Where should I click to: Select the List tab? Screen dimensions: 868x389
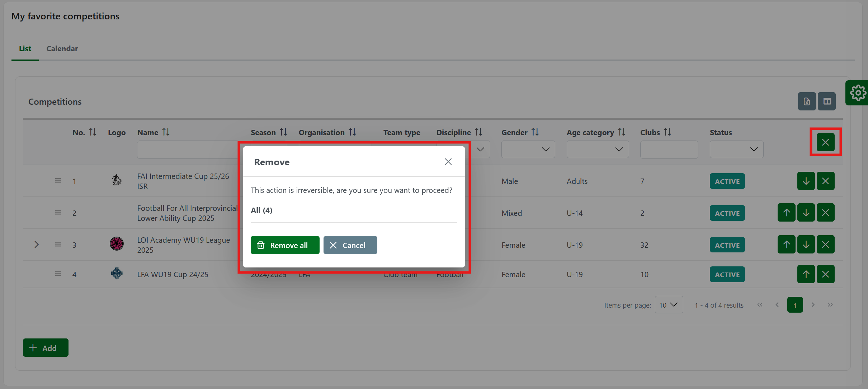[x=25, y=49]
